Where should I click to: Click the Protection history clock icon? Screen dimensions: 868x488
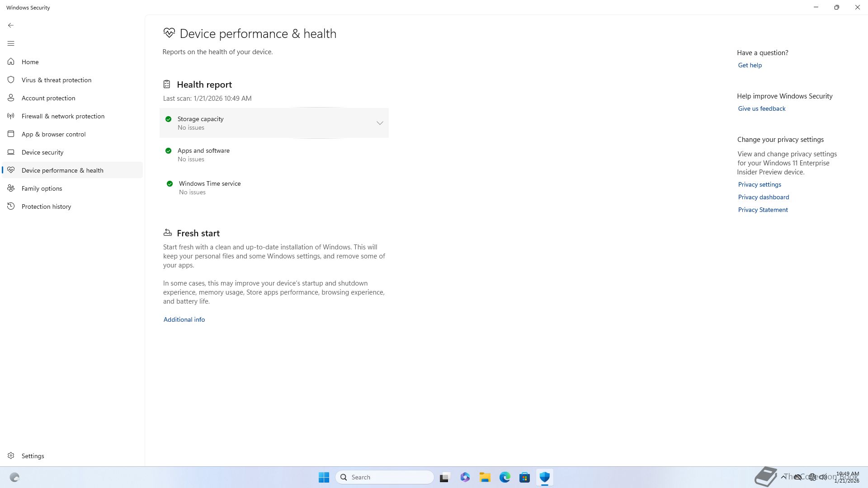click(x=11, y=206)
